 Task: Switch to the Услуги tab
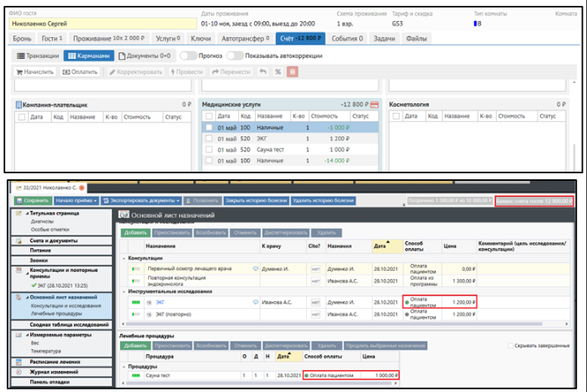click(167, 39)
